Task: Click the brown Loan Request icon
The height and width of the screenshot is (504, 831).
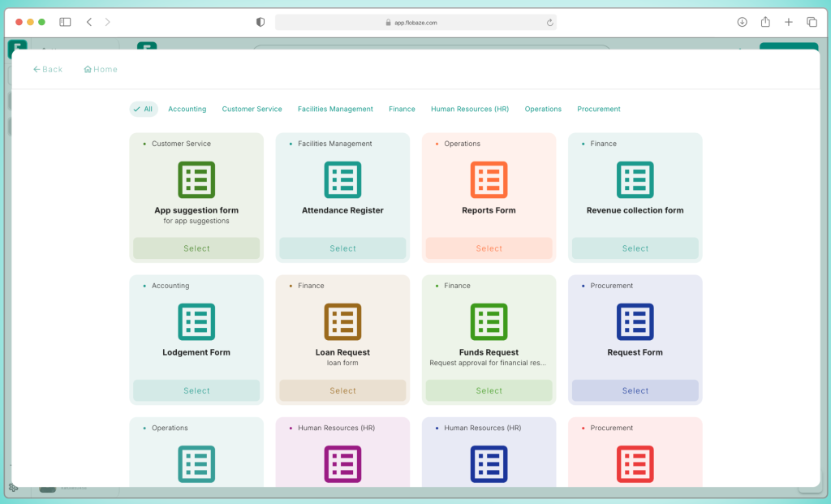Action: click(x=342, y=321)
